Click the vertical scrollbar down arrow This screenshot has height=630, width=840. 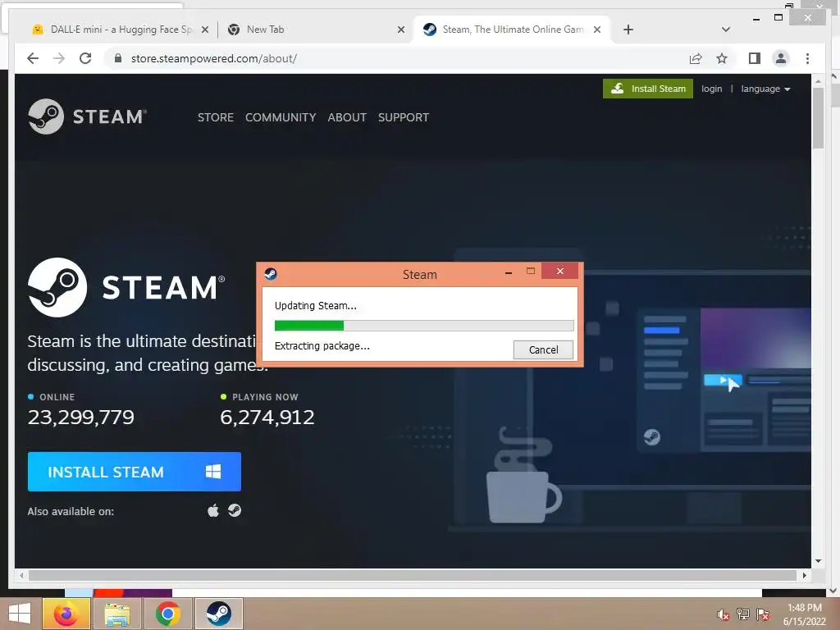tap(818, 561)
